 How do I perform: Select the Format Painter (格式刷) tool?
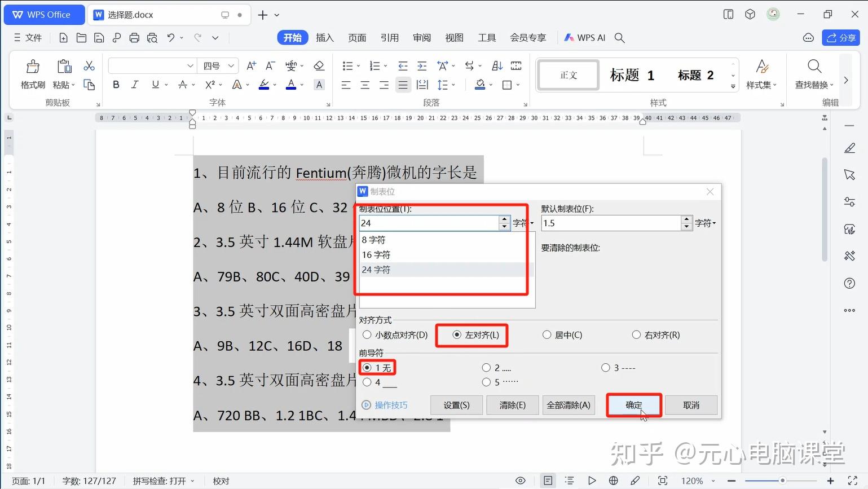tap(32, 74)
